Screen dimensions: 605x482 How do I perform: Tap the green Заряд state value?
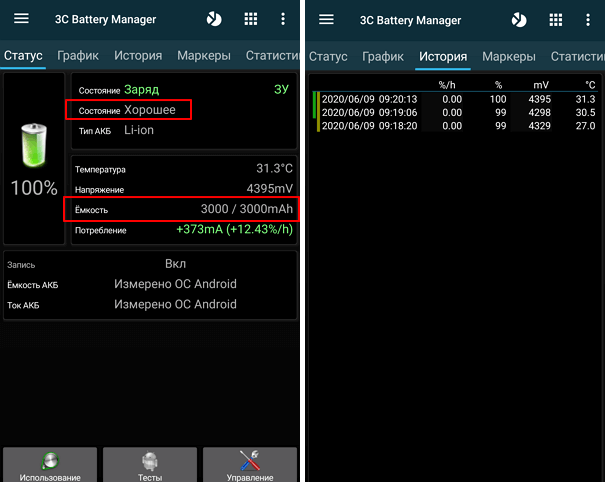(x=141, y=90)
